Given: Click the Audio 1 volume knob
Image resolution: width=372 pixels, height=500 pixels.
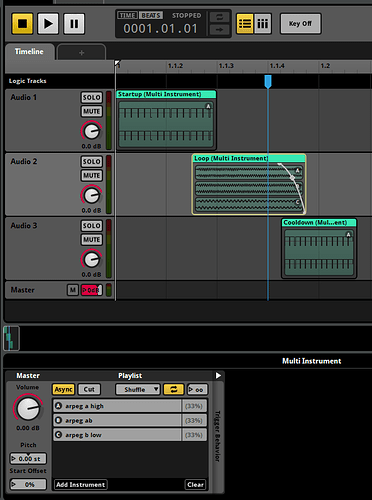Looking at the screenshot, I should [91, 131].
